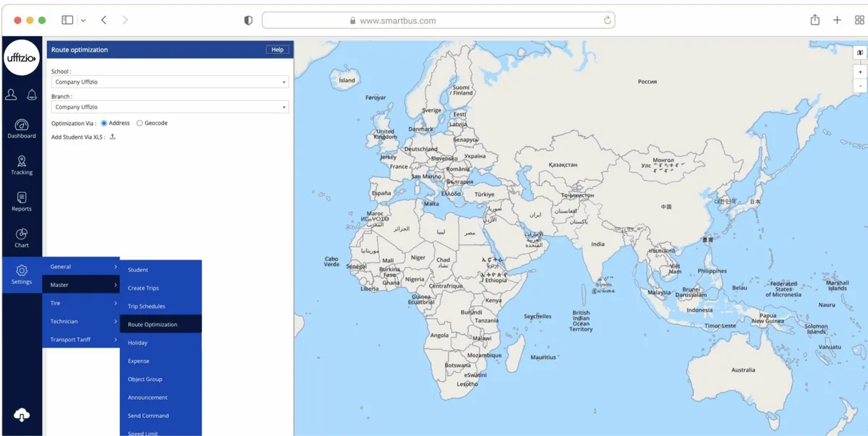
Task: Open Object Group menu item
Action: click(x=161, y=379)
